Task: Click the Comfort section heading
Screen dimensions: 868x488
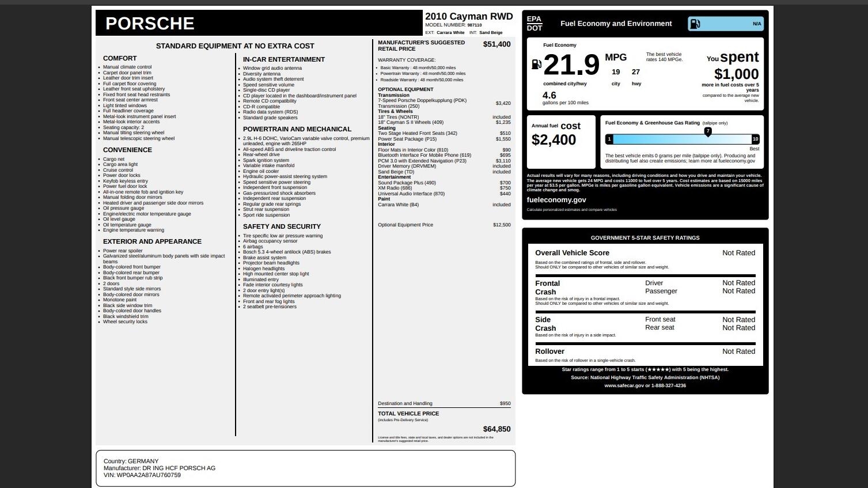Action: [120, 58]
